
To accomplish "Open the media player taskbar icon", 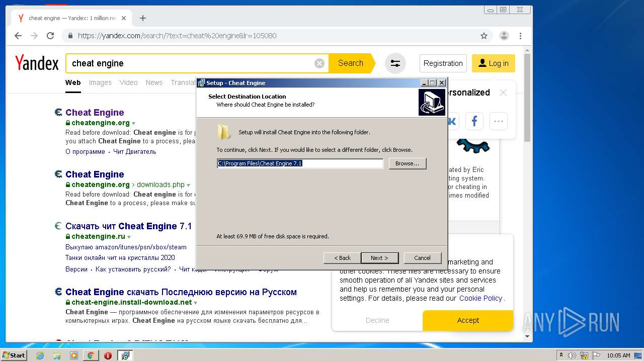I will coord(74,355).
